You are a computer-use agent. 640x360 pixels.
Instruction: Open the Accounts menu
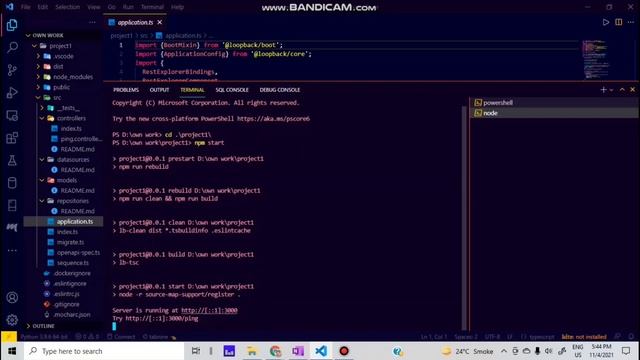tap(12, 298)
